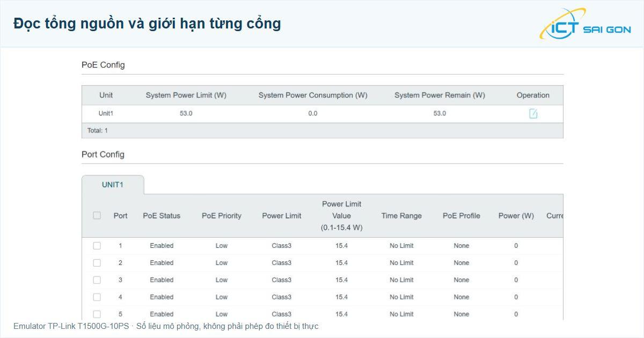
Task: Click the PoE Config section title
Action: (x=103, y=65)
